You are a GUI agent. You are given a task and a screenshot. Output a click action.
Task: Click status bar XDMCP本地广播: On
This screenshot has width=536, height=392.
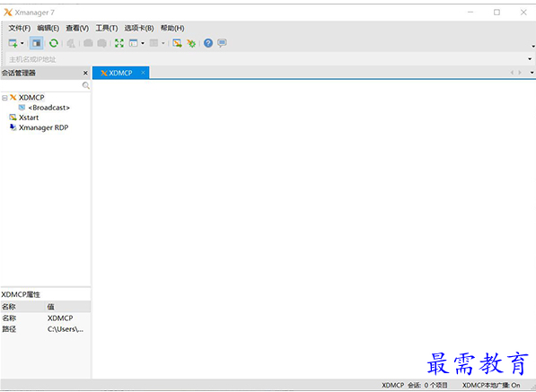[x=491, y=385]
